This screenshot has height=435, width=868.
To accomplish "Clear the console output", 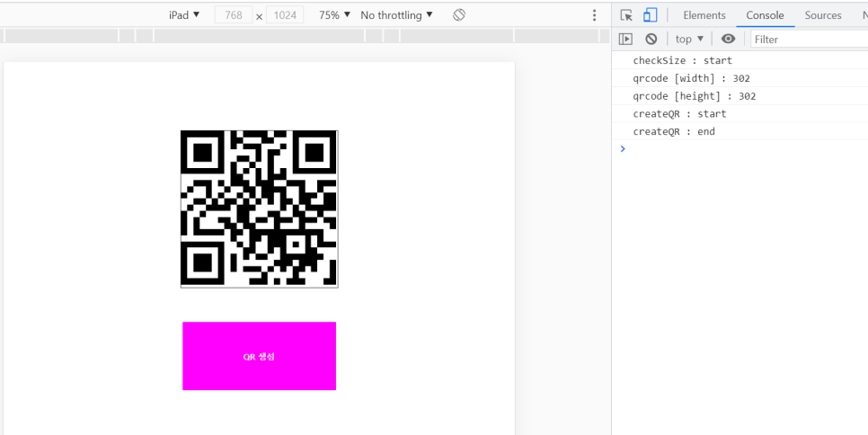I will pos(651,39).
